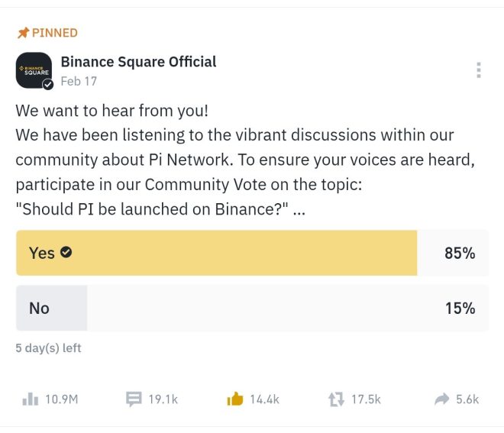The width and height of the screenshot is (504, 433).
Task: Select the Yes poll option
Action: click(x=217, y=253)
